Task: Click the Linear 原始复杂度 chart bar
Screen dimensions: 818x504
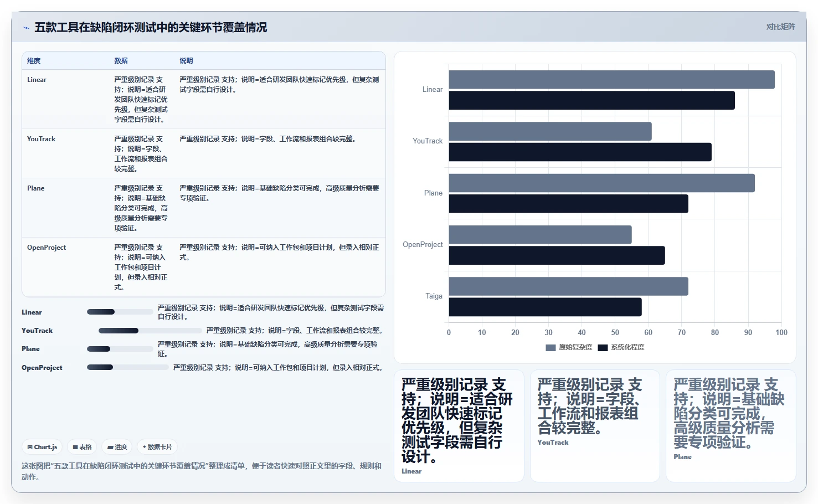Action: (x=611, y=80)
